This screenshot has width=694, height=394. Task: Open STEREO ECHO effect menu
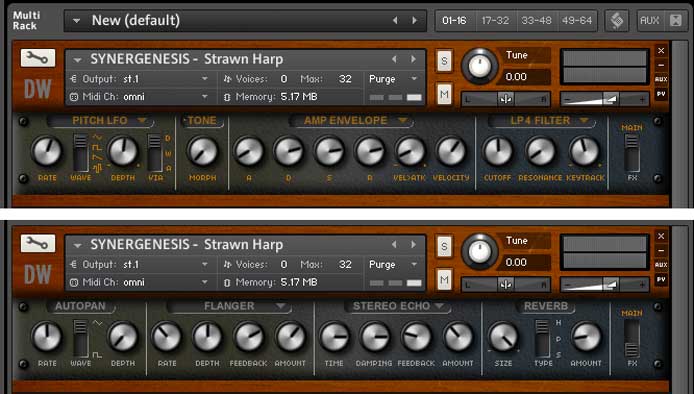439,306
